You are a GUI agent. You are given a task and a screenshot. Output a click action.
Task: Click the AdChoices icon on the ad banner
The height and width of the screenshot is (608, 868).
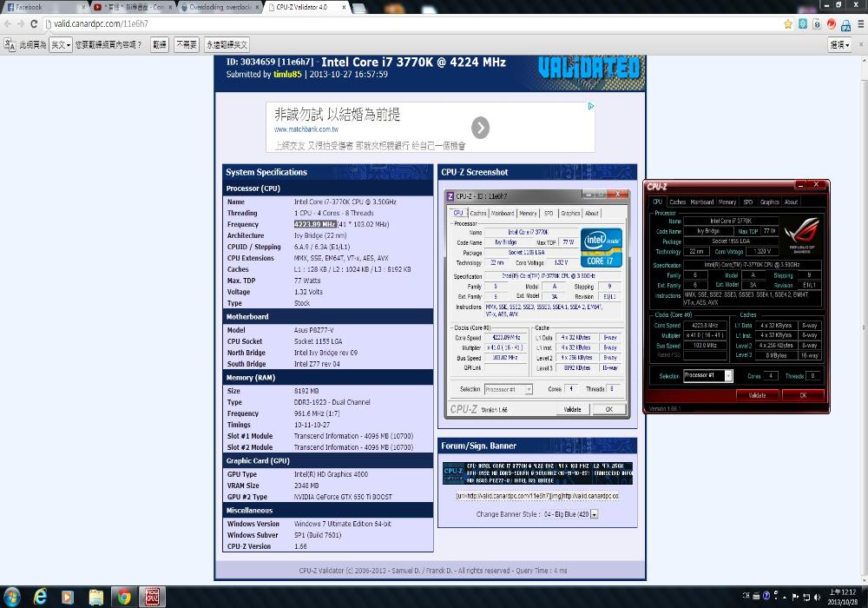click(x=590, y=106)
